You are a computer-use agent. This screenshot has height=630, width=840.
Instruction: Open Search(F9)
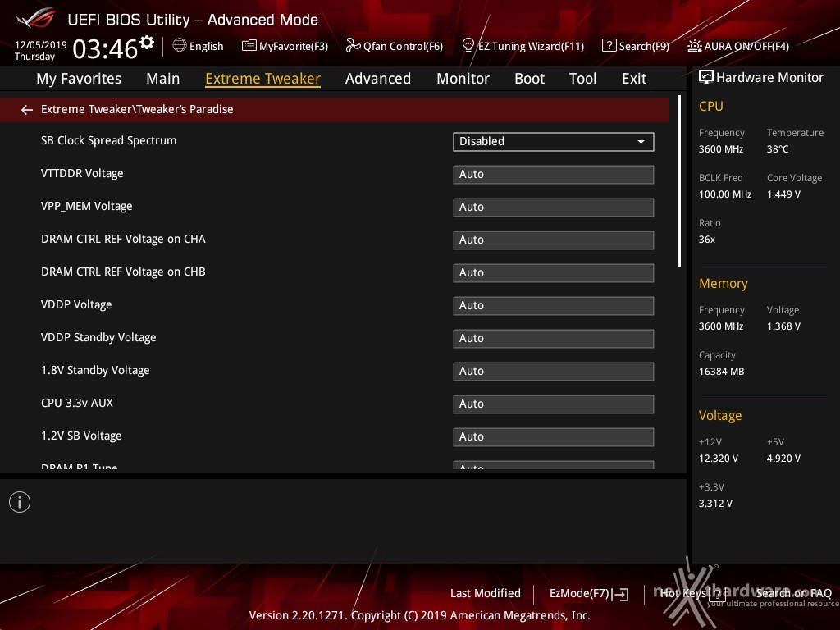point(636,46)
